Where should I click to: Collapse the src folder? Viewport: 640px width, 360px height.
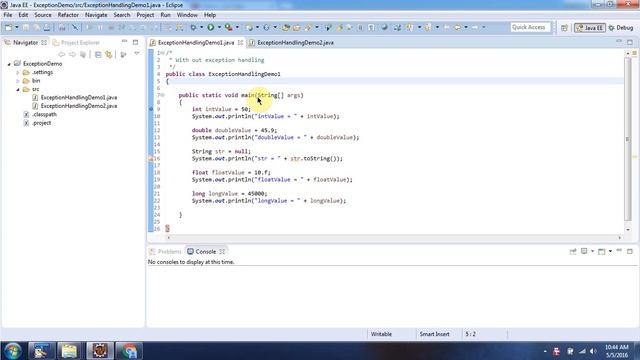tap(18, 89)
